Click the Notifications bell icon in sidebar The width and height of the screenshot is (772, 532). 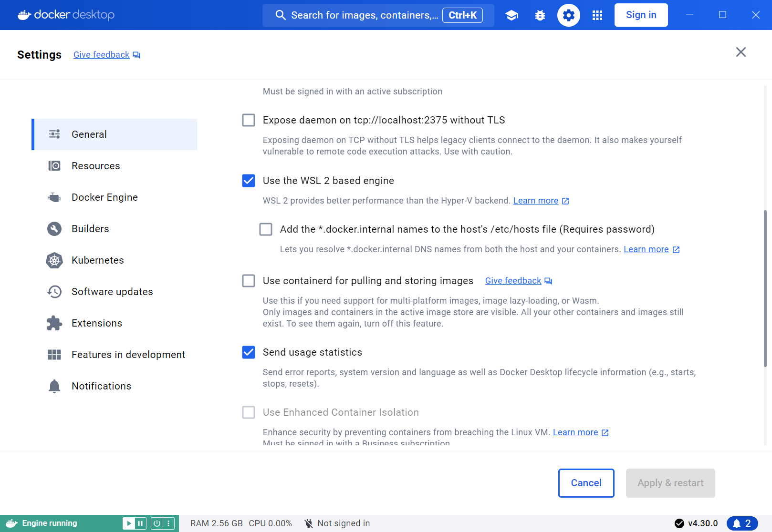point(54,386)
